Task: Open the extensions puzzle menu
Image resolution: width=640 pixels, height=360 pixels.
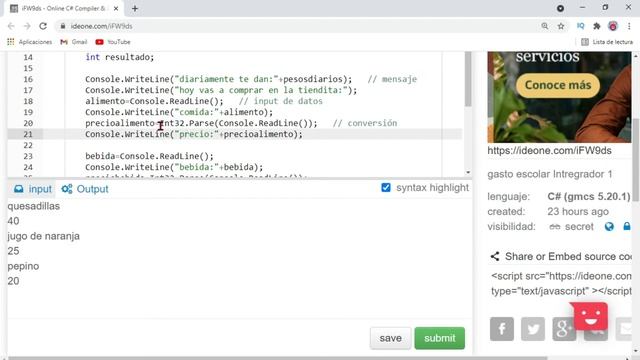Action: coord(597,26)
